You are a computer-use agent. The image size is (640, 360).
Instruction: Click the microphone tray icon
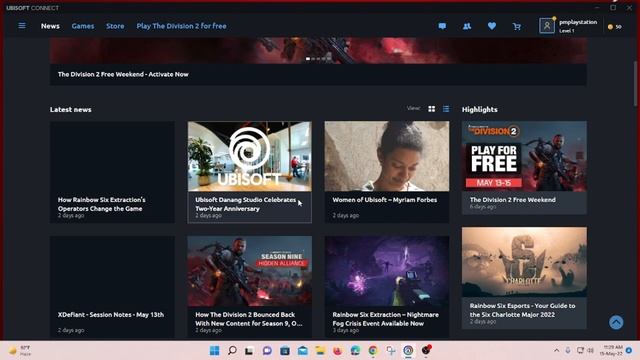[568, 350]
